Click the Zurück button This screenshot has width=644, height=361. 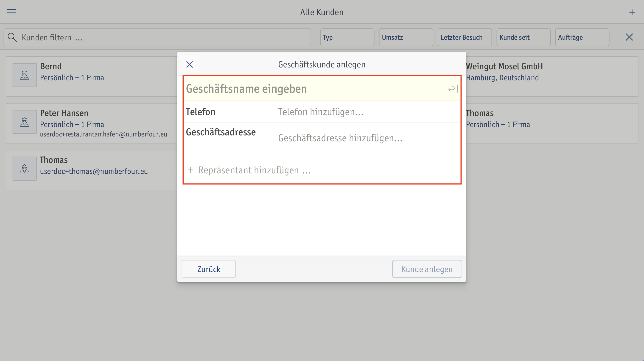pyautogui.click(x=208, y=269)
